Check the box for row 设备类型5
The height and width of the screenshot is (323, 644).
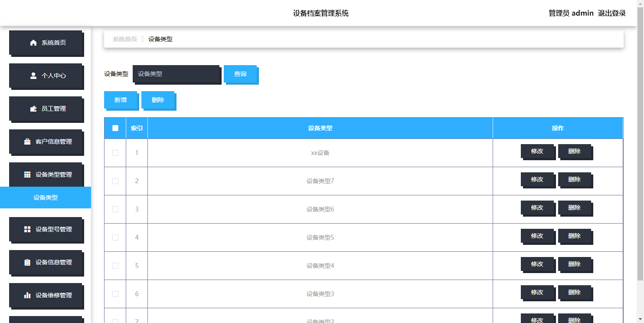(115, 237)
